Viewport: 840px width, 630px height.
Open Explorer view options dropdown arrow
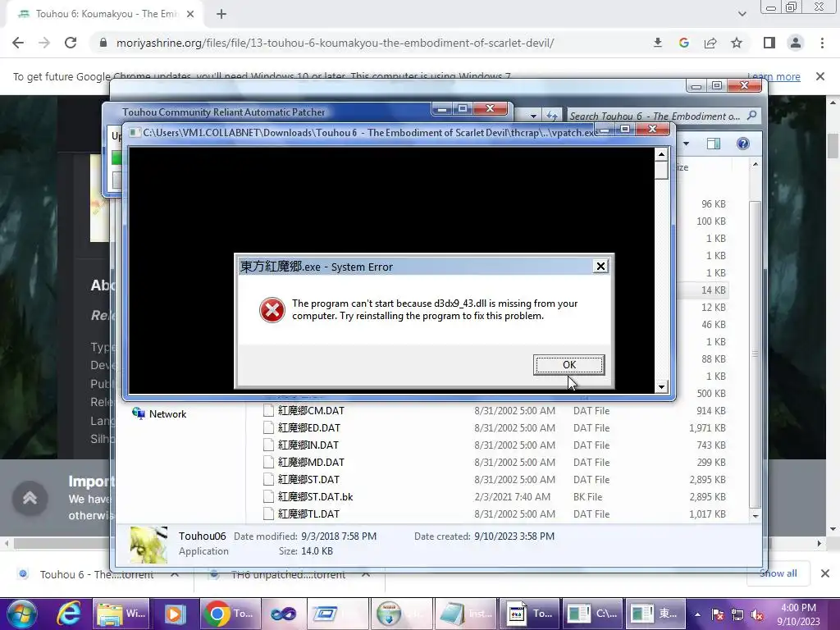click(x=686, y=144)
